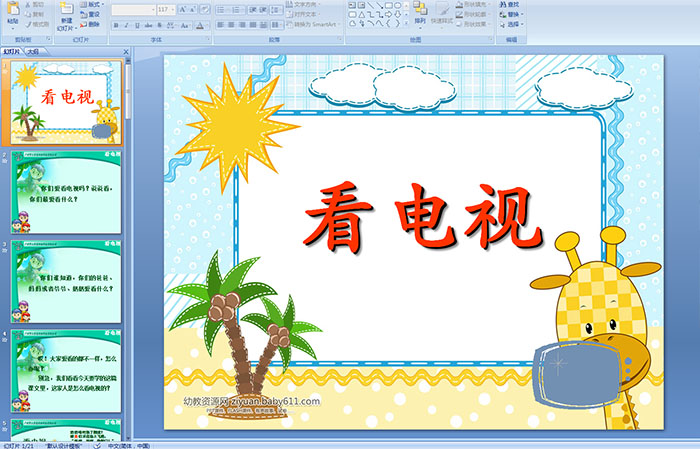The width and height of the screenshot is (700, 449).
Task: Click the Select (选择) button
Action: pyautogui.click(x=512, y=24)
